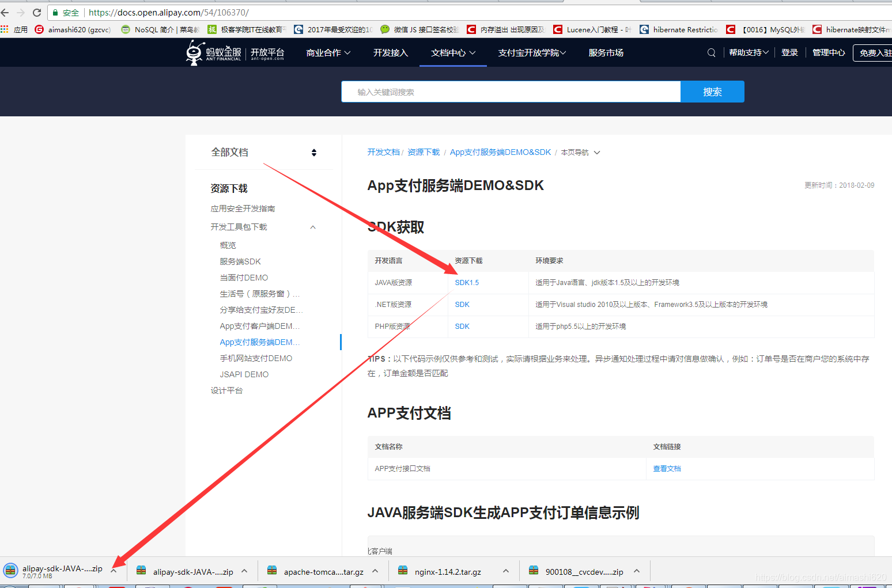Screen dimensions: 892x588
Task: Open the 【0016】MySQL bookmark
Action: [765, 29]
